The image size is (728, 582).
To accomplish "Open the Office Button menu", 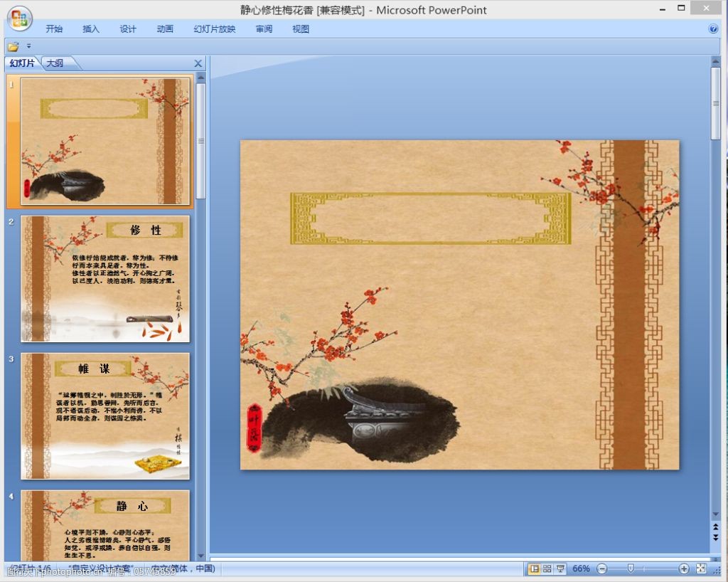I will (x=19, y=18).
